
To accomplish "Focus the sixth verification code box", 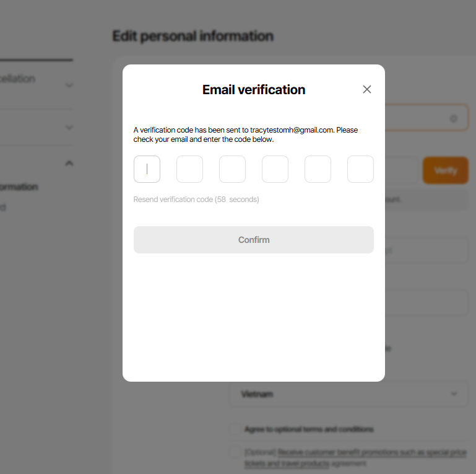I will pyautogui.click(x=360, y=169).
